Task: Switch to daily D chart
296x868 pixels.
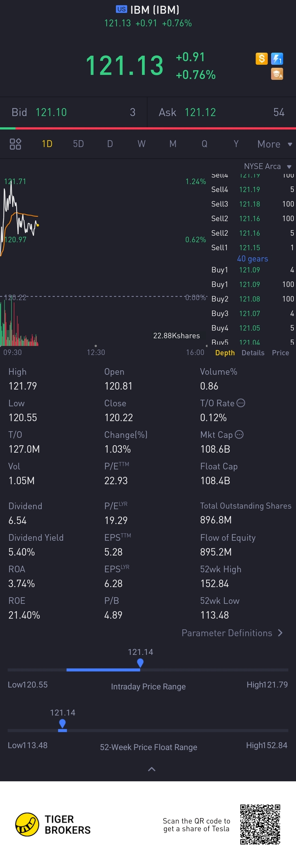Action: pyautogui.click(x=110, y=144)
